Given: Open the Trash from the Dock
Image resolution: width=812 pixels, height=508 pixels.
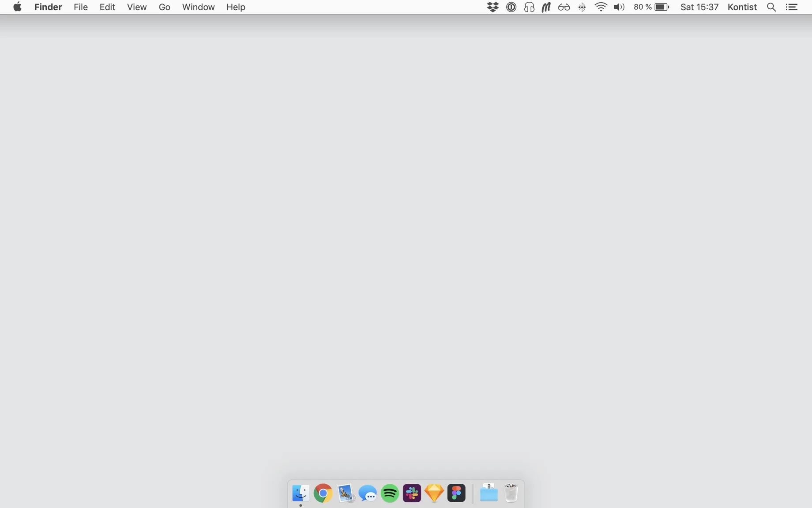Looking at the screenshot, I should click(511, 493).
